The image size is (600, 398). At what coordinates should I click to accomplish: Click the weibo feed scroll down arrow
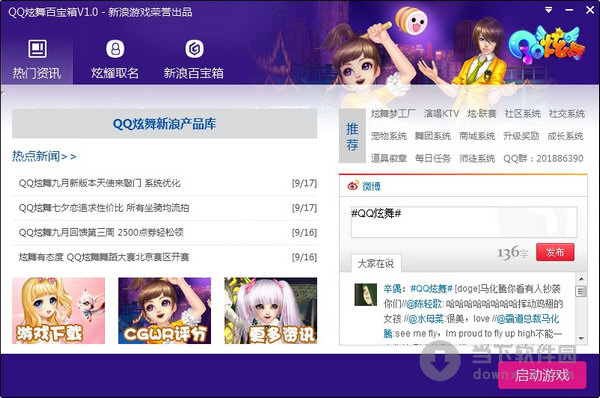coord(581,338)
